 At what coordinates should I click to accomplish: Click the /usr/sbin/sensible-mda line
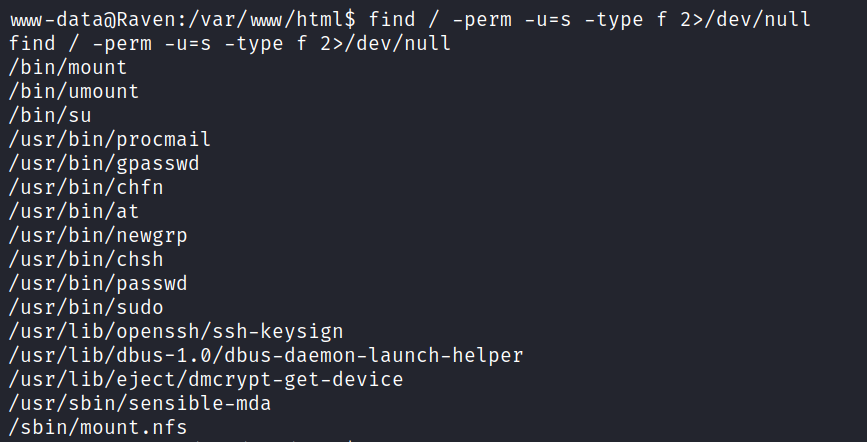click(x=140, y=403)
